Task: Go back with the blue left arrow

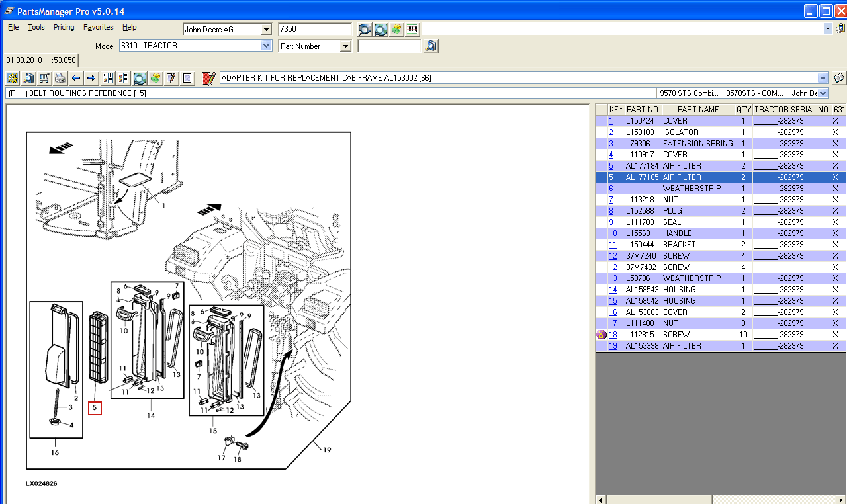Action: 76,78
